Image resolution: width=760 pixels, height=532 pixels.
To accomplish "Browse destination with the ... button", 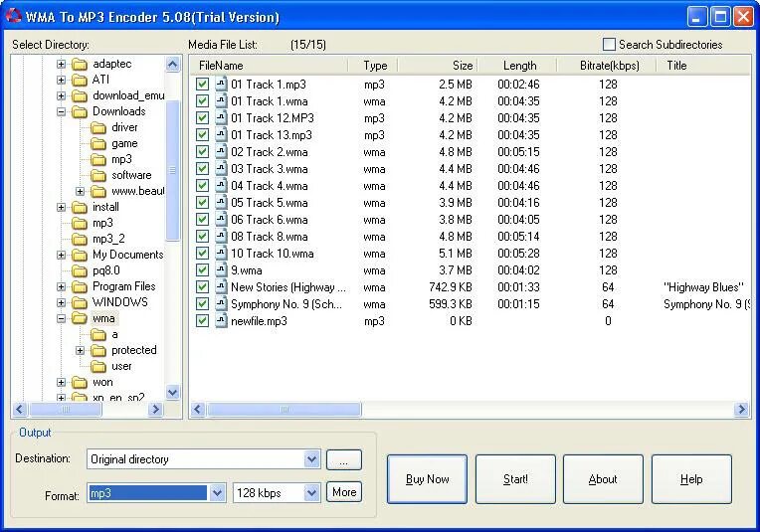I will click(344, 459).
